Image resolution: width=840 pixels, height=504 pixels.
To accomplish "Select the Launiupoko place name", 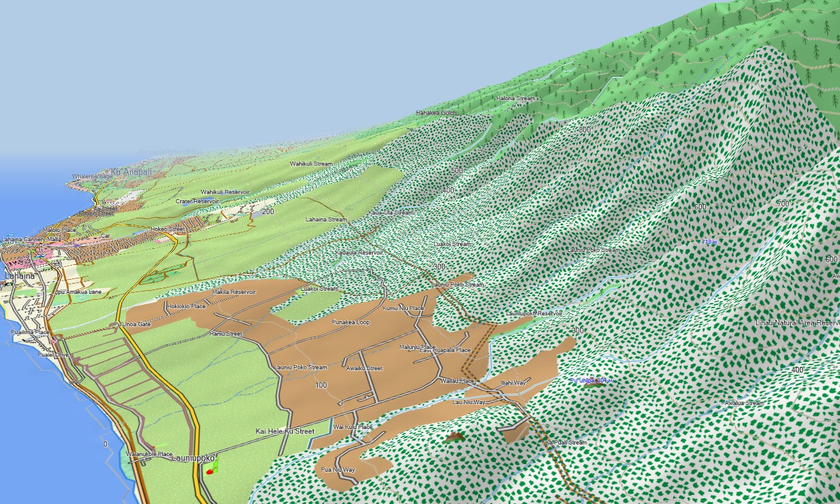I will pyautogui.click(x=193, y=458).
